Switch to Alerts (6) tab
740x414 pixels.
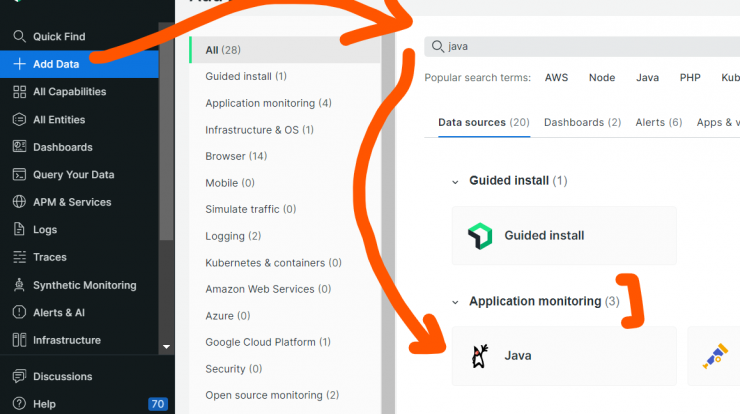pos(659,122)
